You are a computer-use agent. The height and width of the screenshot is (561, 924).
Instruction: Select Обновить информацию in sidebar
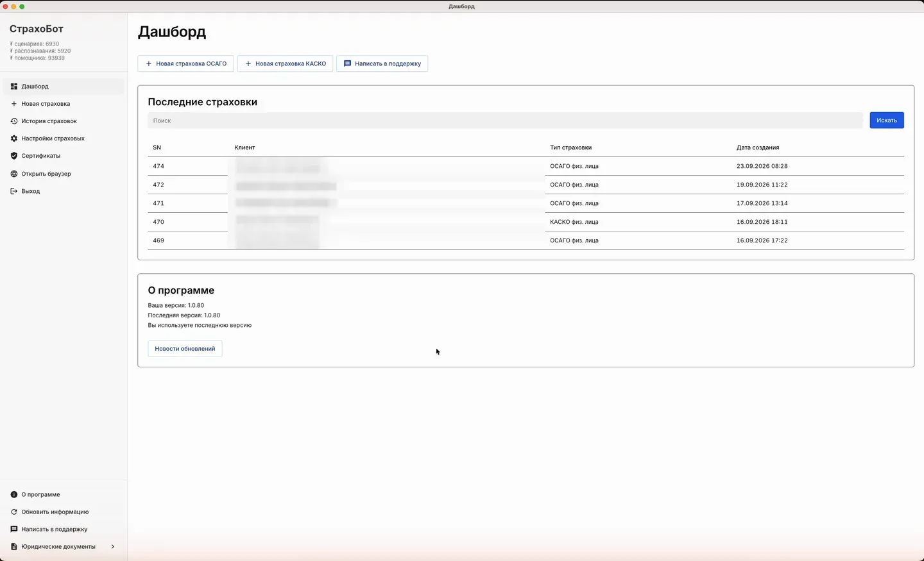64,512
